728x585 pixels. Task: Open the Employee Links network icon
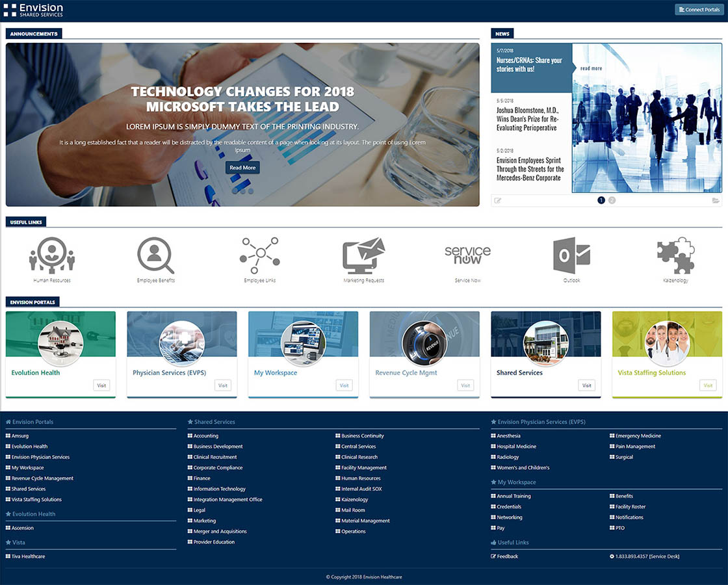(260, 255)
